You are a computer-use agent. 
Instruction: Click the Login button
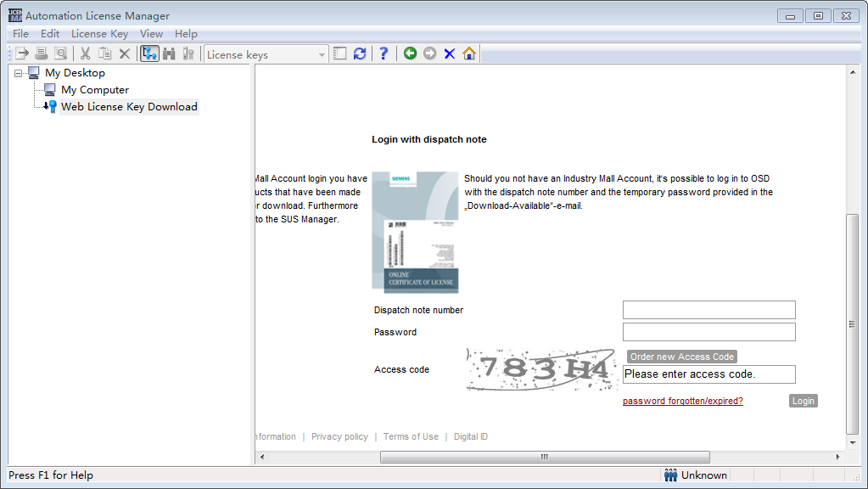click(804, 401)
